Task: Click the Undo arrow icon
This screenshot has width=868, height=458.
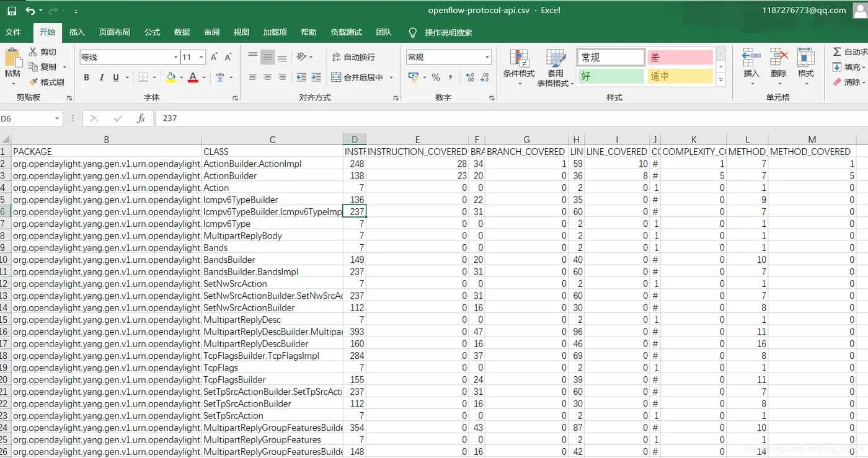Action: click(x=30, y=11)
